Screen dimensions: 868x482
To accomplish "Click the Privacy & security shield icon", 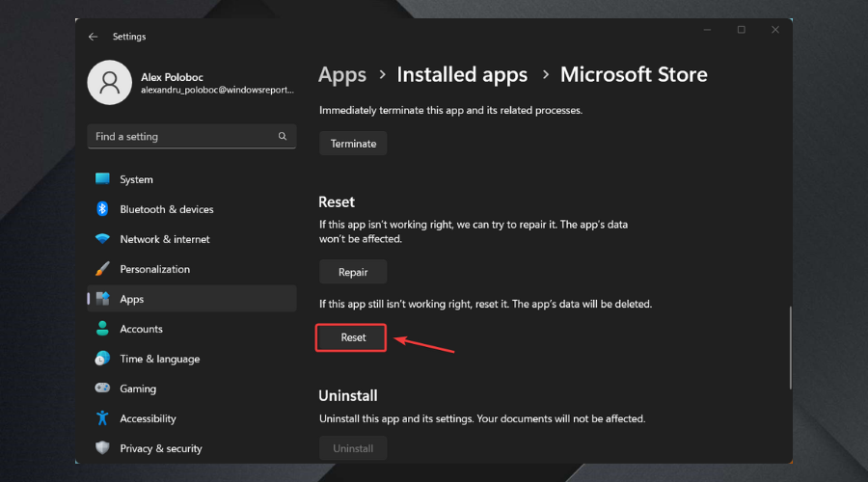I will pos(102,448).
